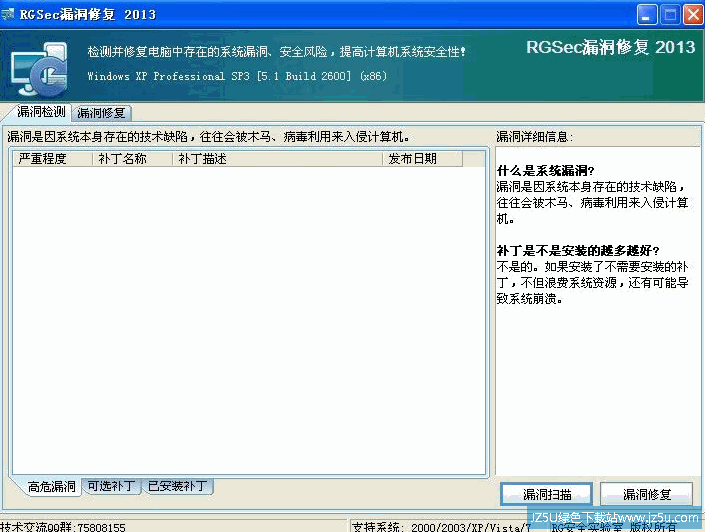
Task: Click the 漏洞详细信息 label
Action: 535,137
